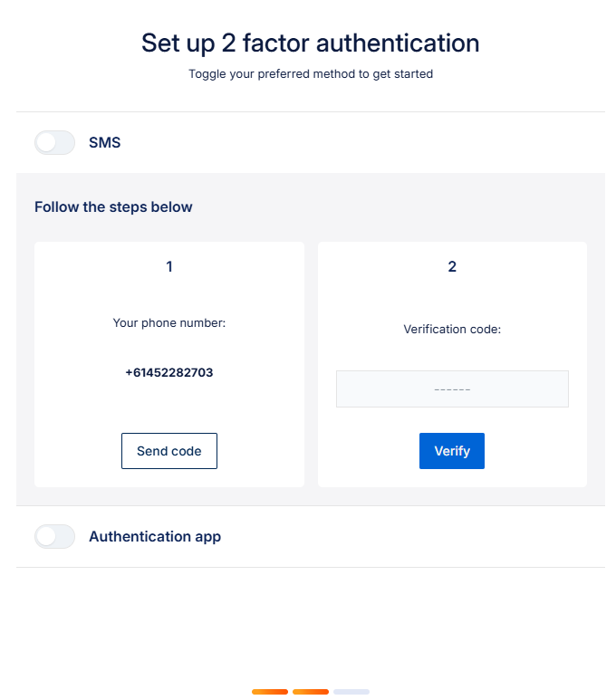Screen dimensions: 616x700
Task: Click the Toggle your preferred method subtitle
Action: [311, 74]
